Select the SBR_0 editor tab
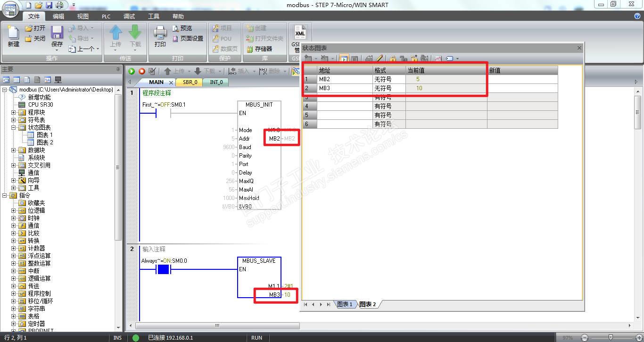Screen dimensions: 644x342 [190, 82]
